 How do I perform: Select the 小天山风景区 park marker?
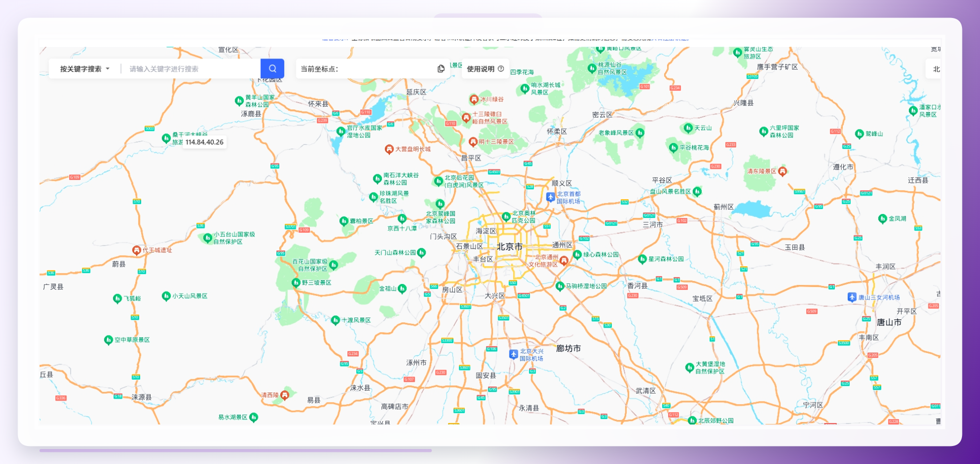point(166,296)
